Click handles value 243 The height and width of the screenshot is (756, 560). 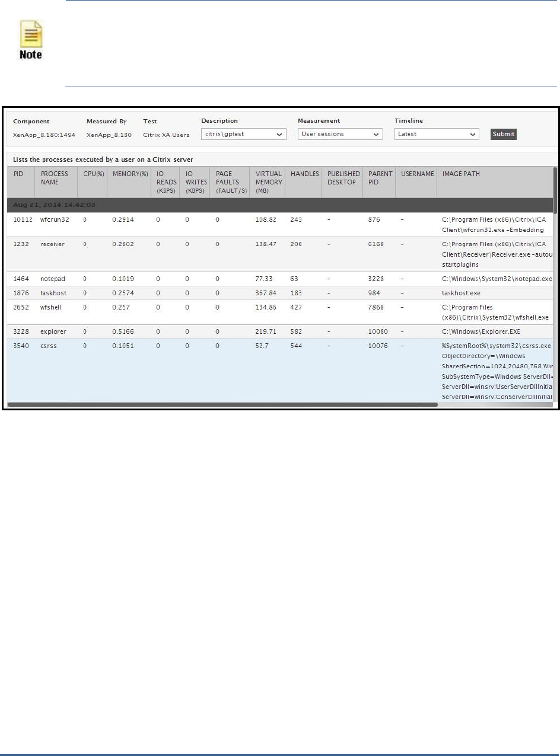pos(296,219)
